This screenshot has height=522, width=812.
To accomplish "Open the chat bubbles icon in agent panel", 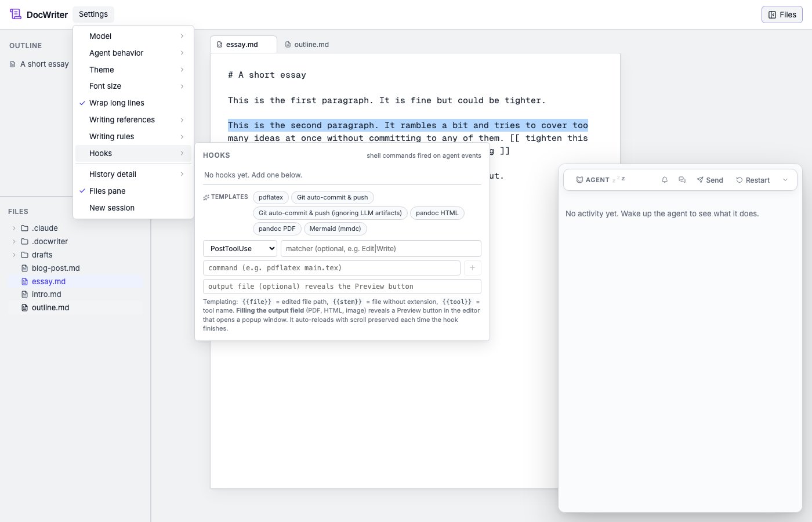I will coord(682,180).
